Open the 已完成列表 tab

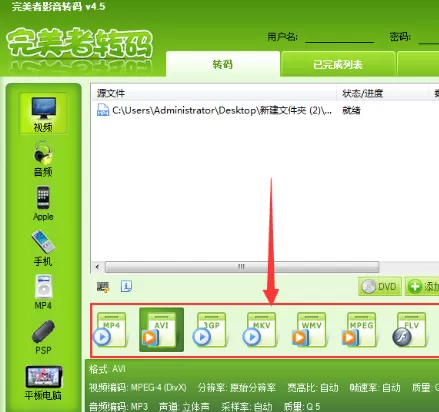(x=338, y=64)
